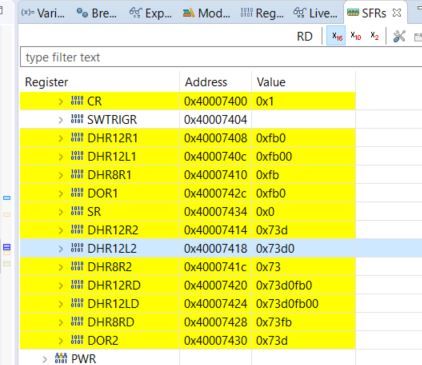Expand the SR register
422x365 pixels.
pyautogui.click(x=61, y=212)
